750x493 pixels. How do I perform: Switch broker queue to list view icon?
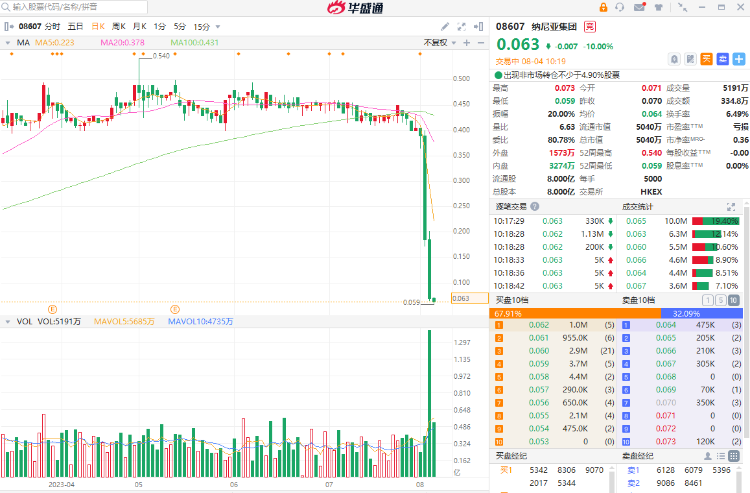pos(721,456)
